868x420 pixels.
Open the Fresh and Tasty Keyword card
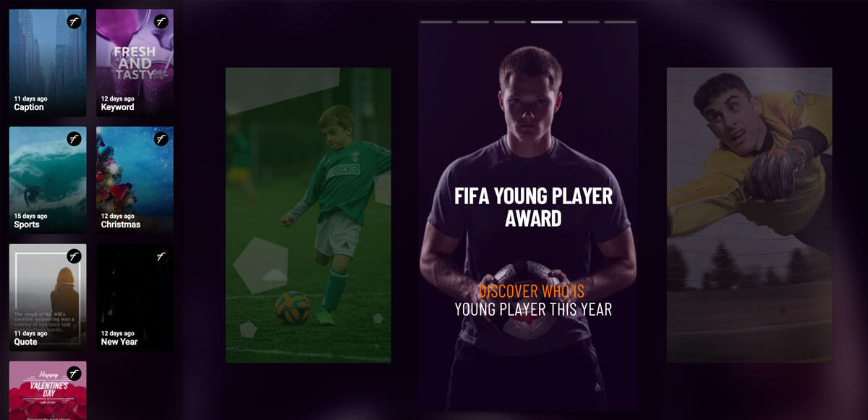pos(135,63)
